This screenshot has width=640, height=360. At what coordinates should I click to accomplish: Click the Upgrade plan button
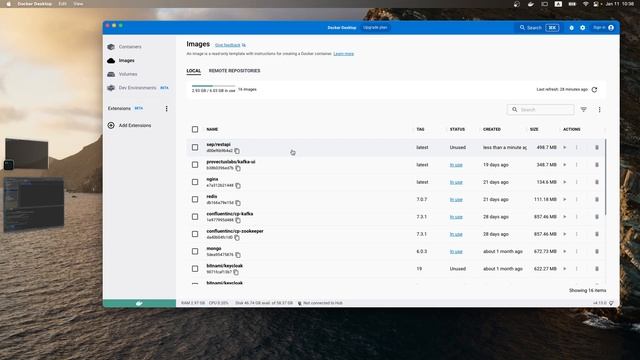tap(375, 28)
